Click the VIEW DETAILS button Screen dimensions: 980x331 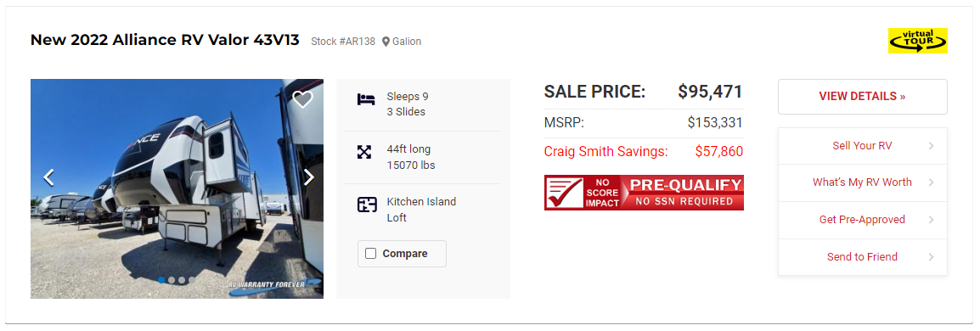point(863,97)
